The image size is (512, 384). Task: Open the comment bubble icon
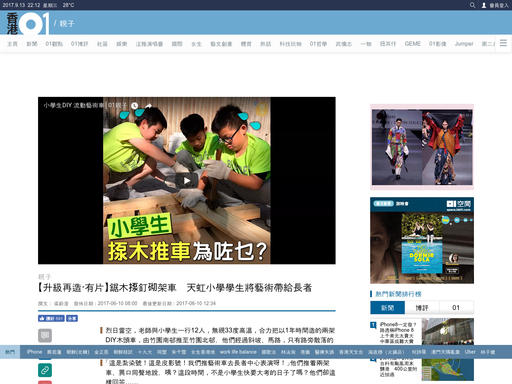[x=45, y=335]
